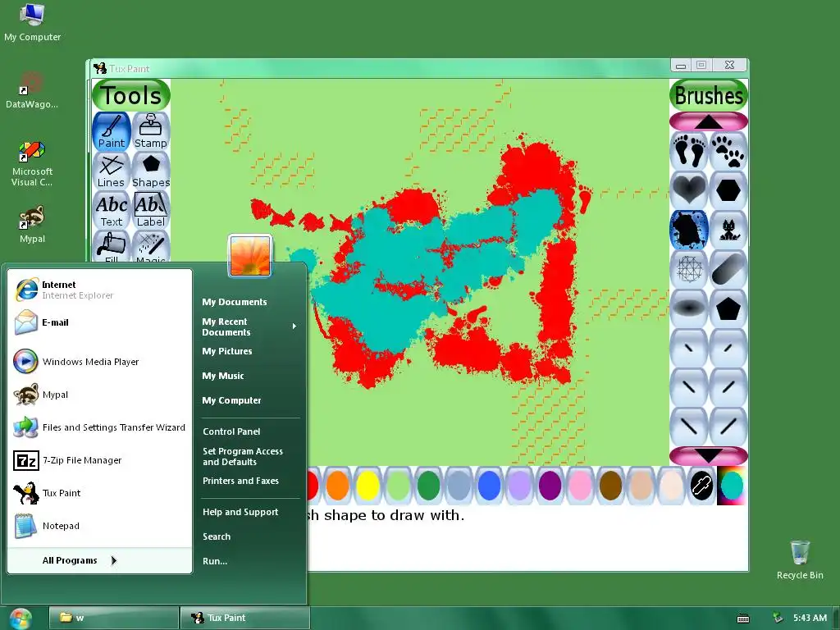Screen dimensions: 840x630
Task: Open the Recycle Bin on the desktop
Action: click(800, 559)
